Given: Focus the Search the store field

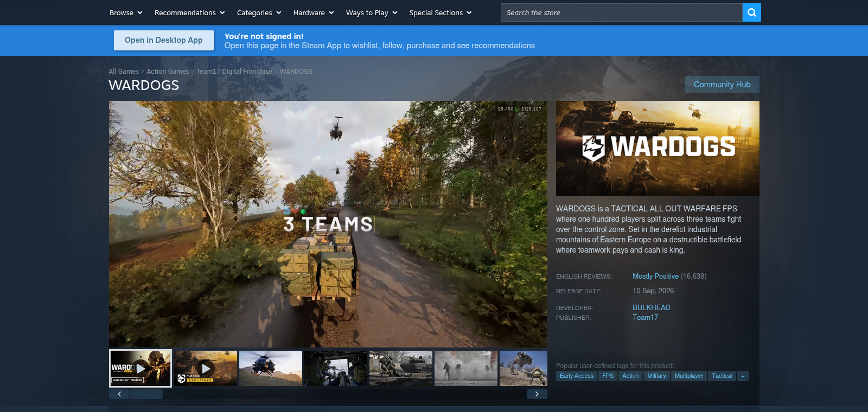Looking at the screenshot, I should point(621,12).
